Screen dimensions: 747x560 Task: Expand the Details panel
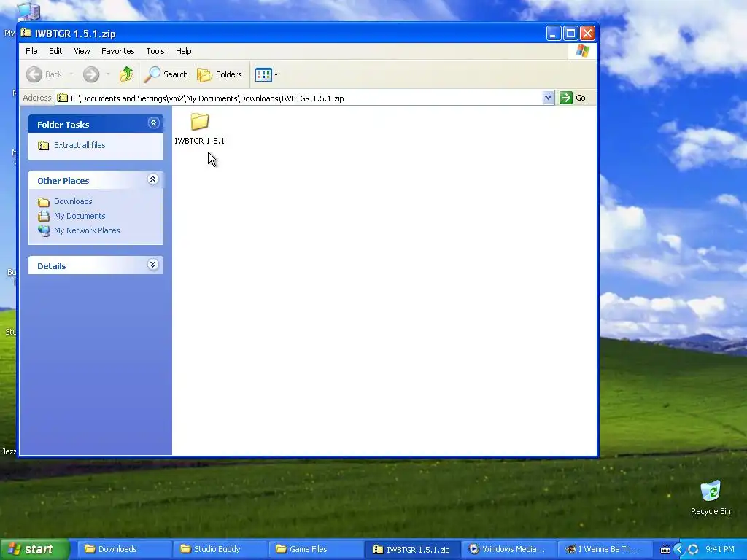pyautogui.click(x=153, y=265)
